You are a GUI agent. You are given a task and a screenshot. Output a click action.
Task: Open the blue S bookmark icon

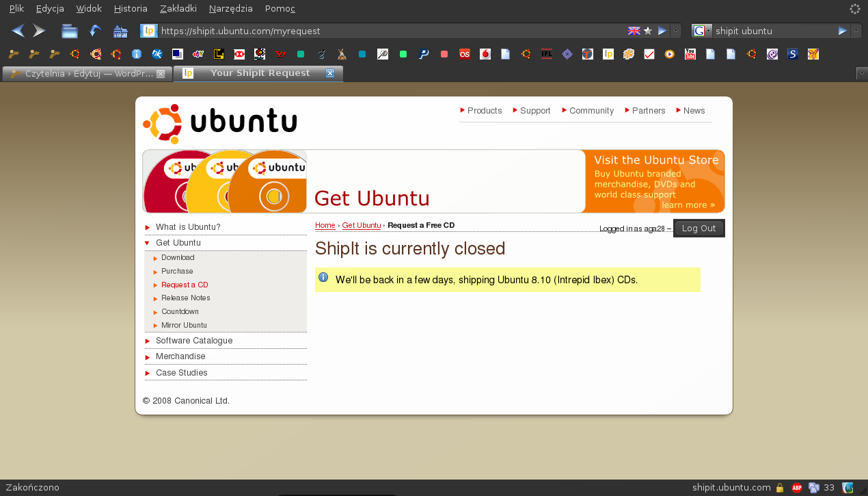(x=793, y=54)
